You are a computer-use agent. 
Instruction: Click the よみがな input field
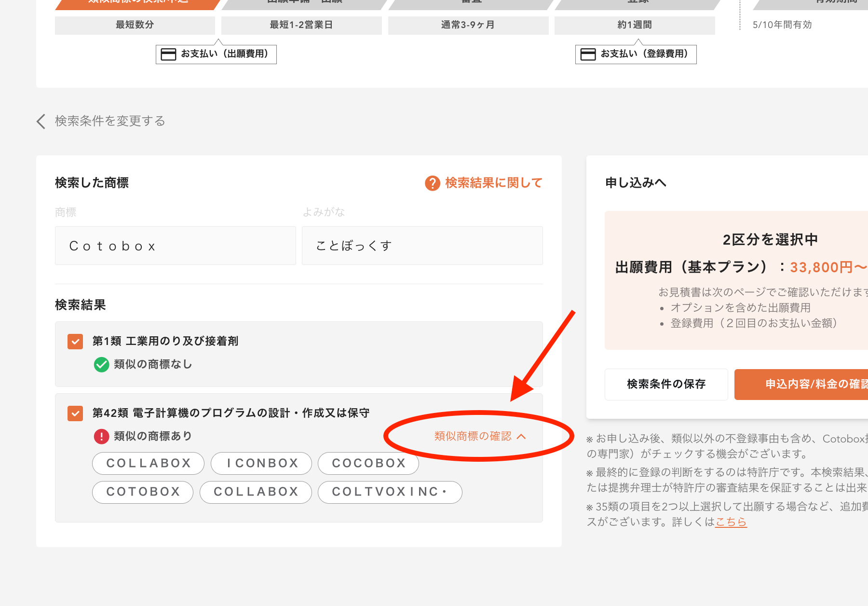(x=422, y=246)
